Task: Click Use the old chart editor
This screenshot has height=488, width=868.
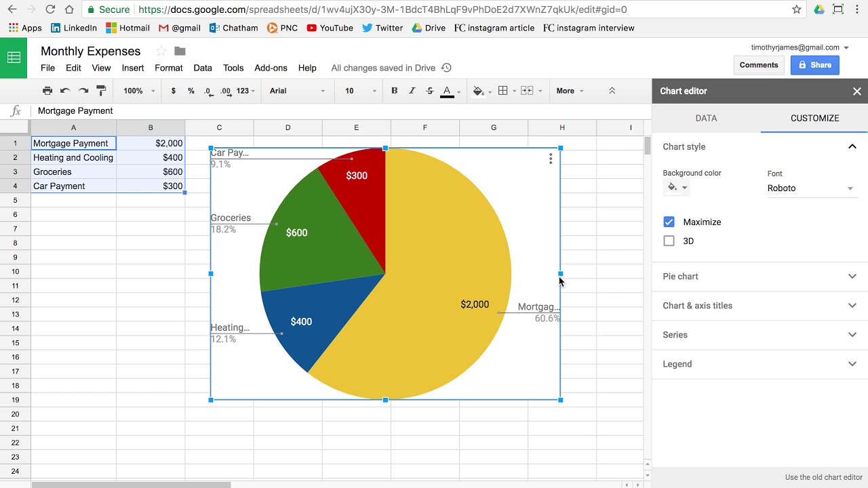Action: point(823,477)
